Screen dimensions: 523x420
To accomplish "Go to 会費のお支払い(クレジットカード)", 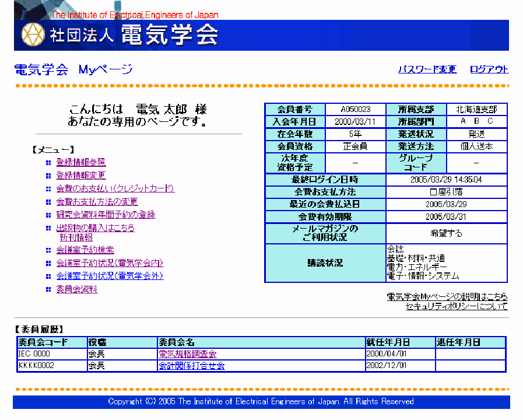I will point(115,188).
